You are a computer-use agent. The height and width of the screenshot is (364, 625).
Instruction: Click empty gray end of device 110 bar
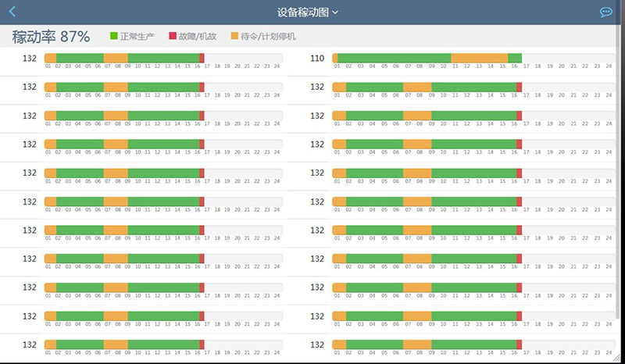click(566, 59)
